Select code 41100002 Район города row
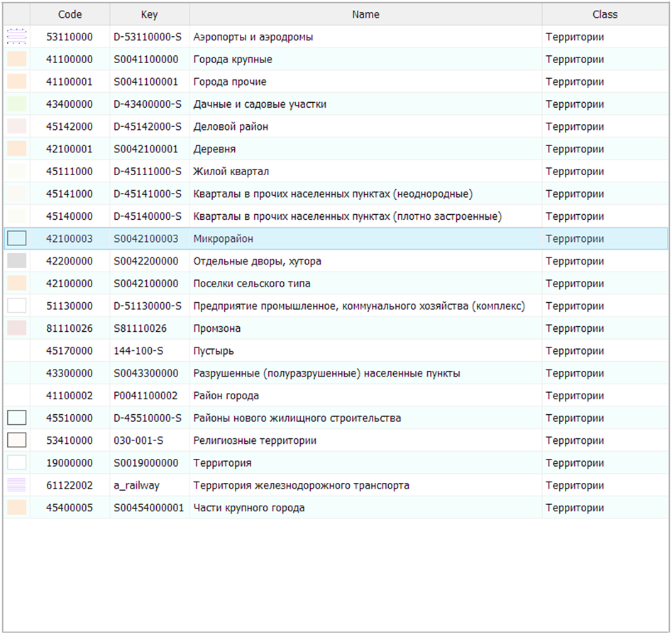Image resolution: width=672 pixels, height=634 pixels. (226, 396)
